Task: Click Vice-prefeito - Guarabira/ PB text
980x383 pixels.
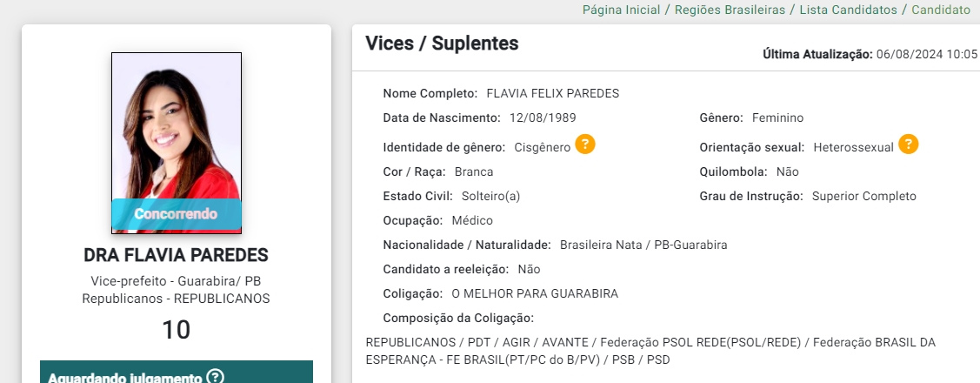Action: (x=177, y=281)
